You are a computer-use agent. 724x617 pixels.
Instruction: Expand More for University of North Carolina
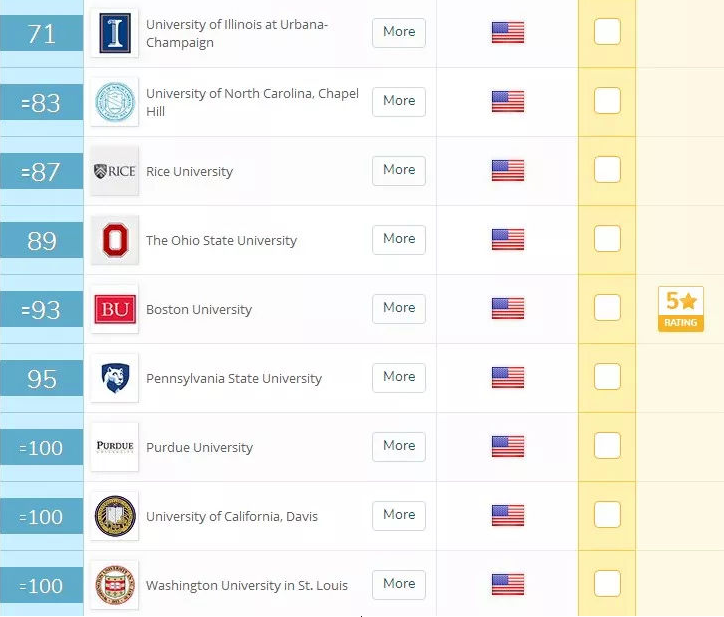[x=398, y=102]
